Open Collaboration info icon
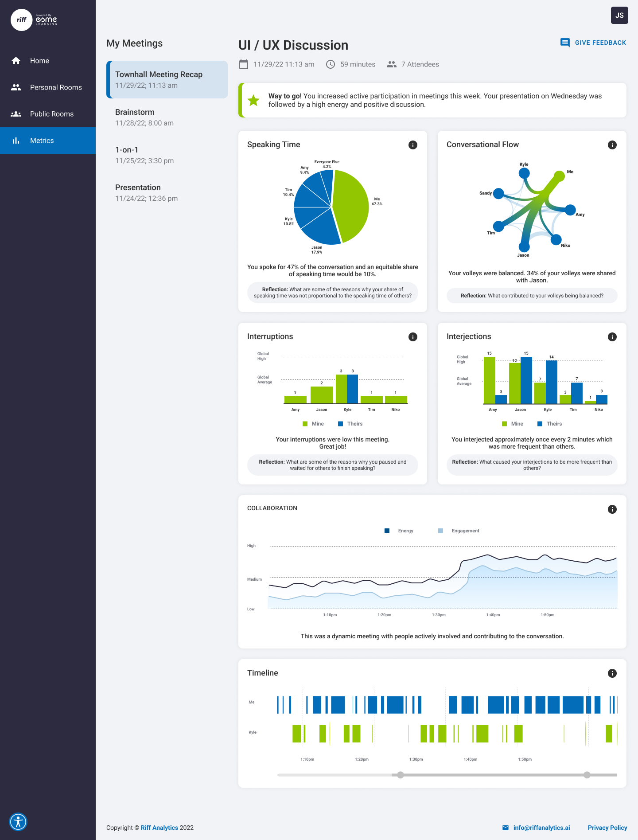 pyautogui.click(x=612, y=509)
